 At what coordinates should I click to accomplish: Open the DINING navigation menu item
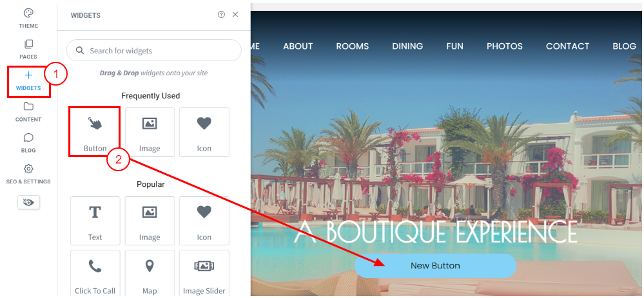click(x=407, y=46)
